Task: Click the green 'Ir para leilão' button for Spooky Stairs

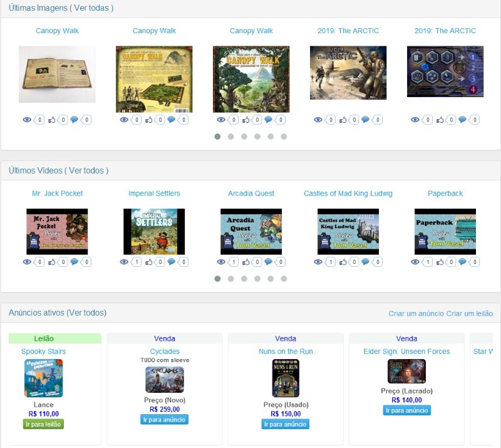Action: (x=43, y=424)
